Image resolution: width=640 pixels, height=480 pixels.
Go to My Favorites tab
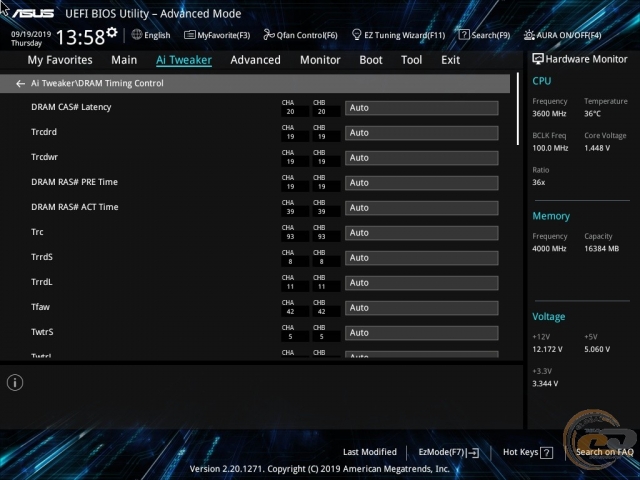(x=60, y=60)
